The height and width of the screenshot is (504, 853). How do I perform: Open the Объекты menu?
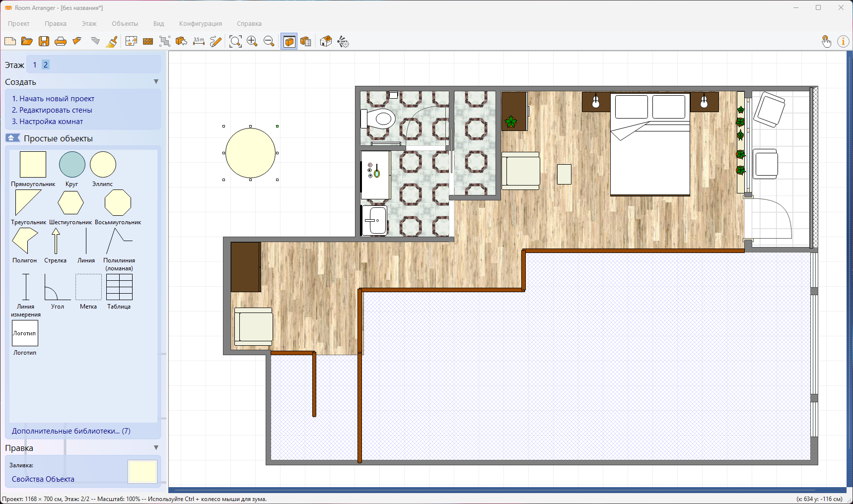pyautogui.click(x=125, y=24)
